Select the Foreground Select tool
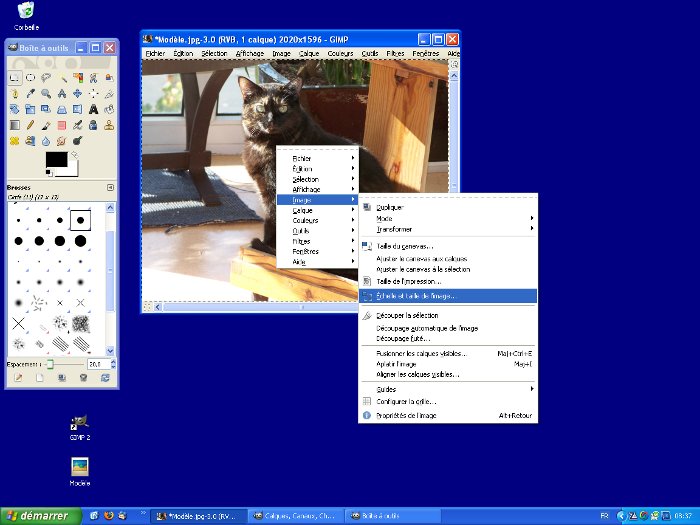The image size is (700, 525). pos(109,78)
